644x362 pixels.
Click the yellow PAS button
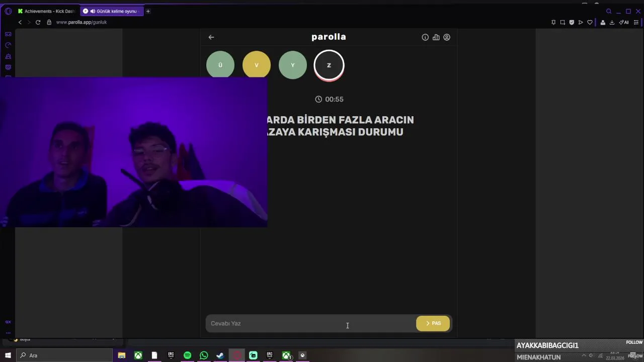pyautogui.click(x=433, y=323)
